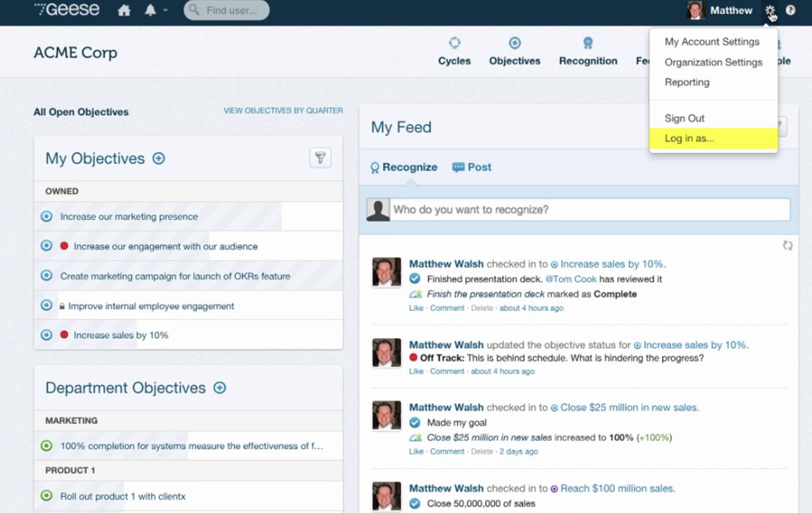This screenshot has height=513, width=812.
Task: Open the notifications bell
Action: [x=151, y=10]
